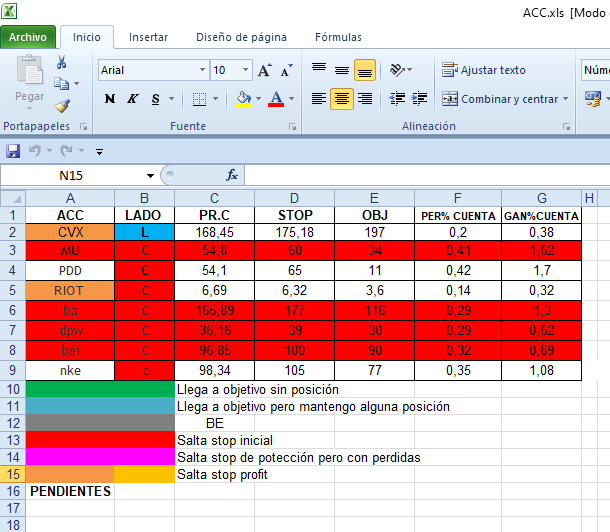The height and width of the screenshot is (532, 610).
Task: Open Portapapeles dialog launcher
Action: click(x=83, y=127)
